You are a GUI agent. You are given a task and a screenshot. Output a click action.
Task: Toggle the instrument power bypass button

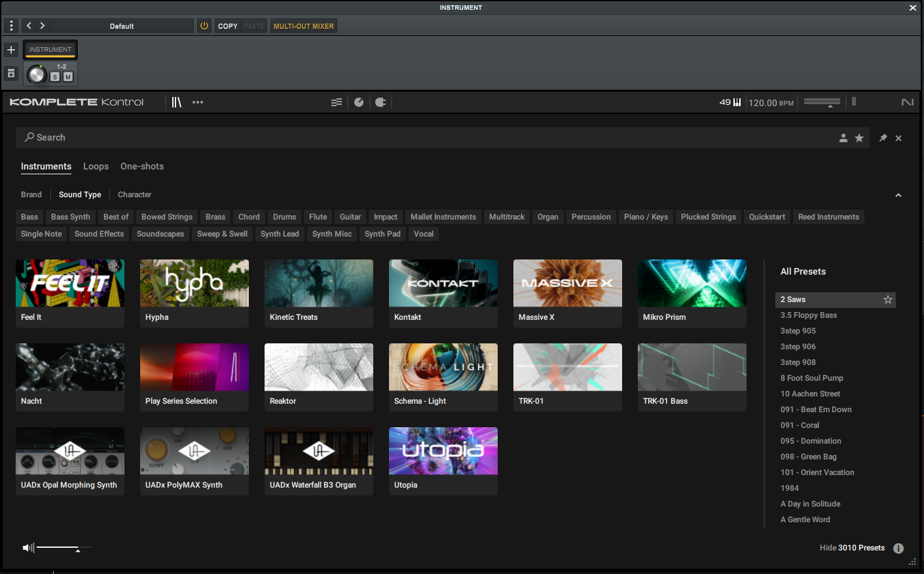pyautogui.click(x=204, y=26)
